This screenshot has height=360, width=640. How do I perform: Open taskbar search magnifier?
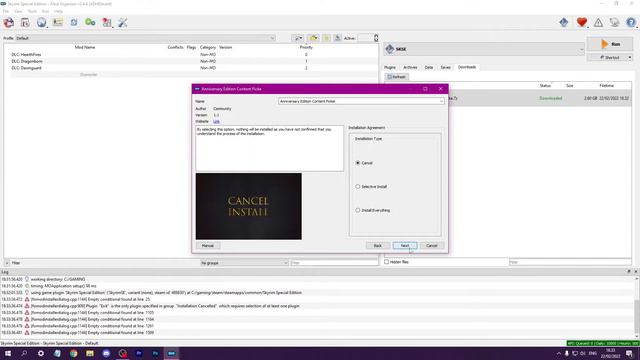click(24, 353)
